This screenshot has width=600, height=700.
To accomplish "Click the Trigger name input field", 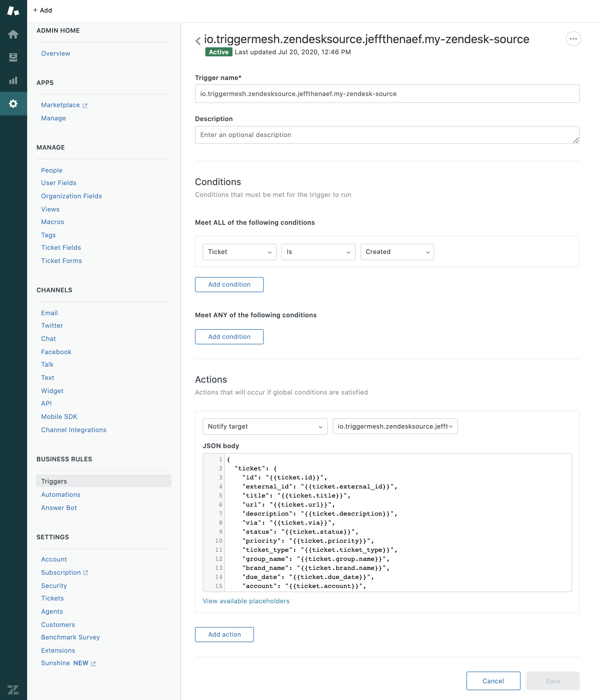I will [x=387, y=94].
